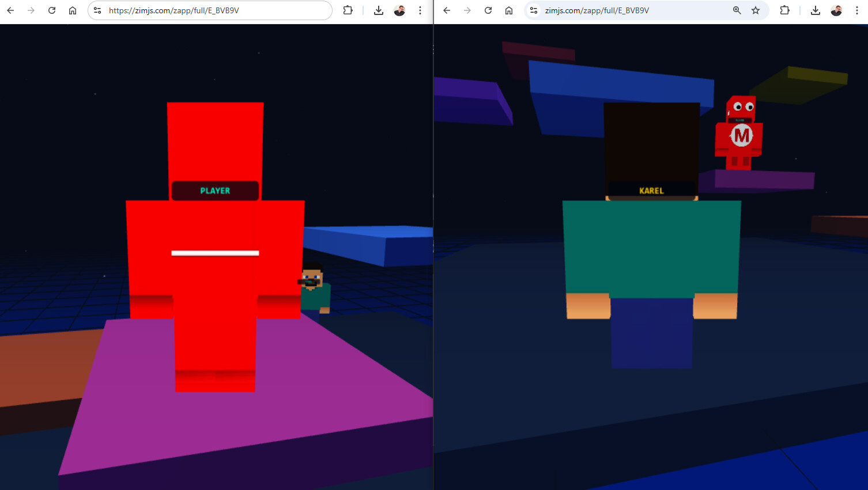868x490 pixels.
Task: Click the PLAYER name label on red character
Action: point(215,191)
